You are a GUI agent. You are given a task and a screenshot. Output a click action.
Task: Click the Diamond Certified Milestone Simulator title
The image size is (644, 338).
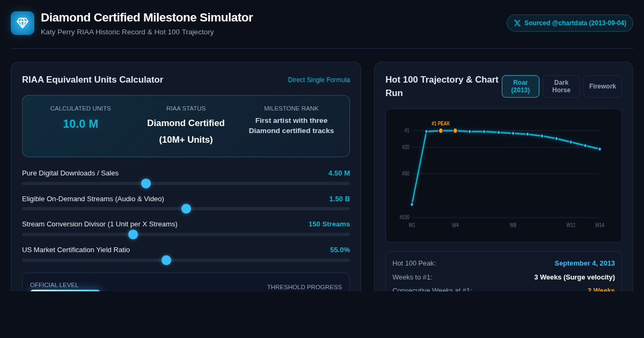147,18
